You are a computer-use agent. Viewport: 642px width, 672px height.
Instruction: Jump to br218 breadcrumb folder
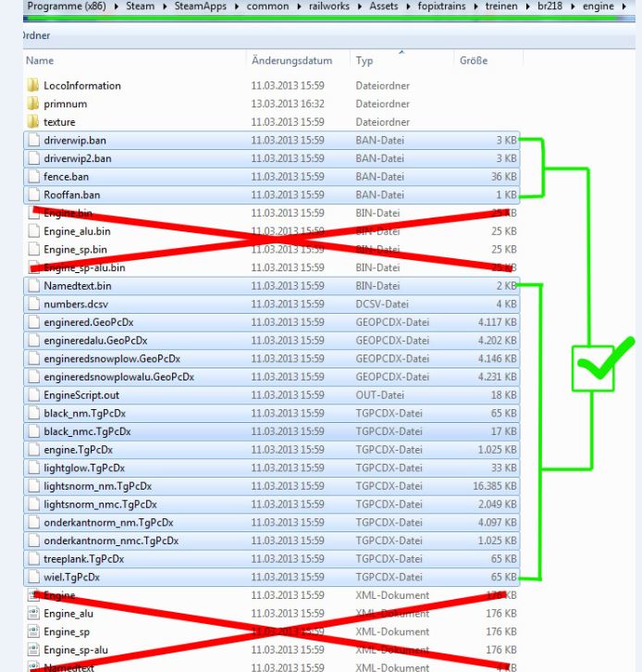tap(549, 6)
